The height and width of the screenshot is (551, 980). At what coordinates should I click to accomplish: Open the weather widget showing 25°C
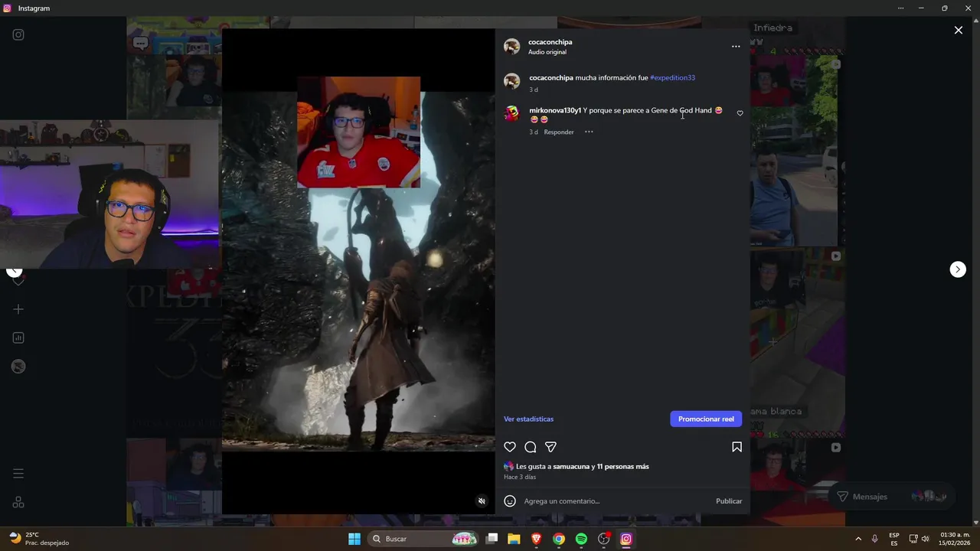[39, 539]
